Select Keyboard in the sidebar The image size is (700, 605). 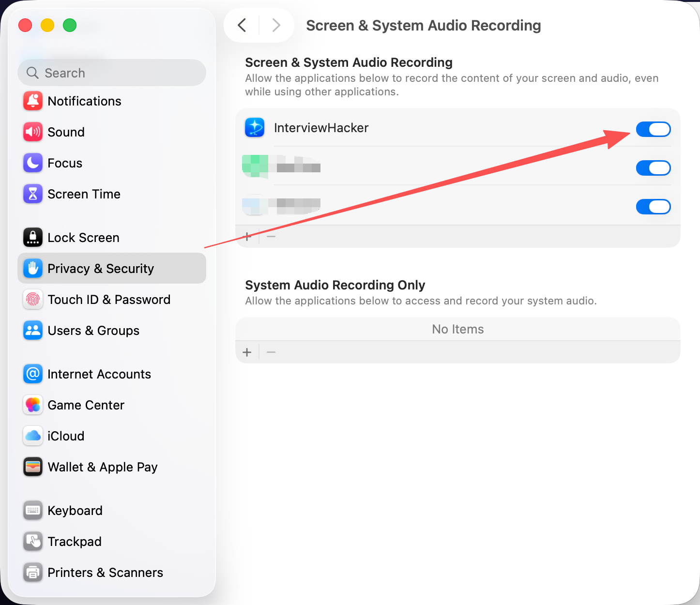click(x=112, y=511)
